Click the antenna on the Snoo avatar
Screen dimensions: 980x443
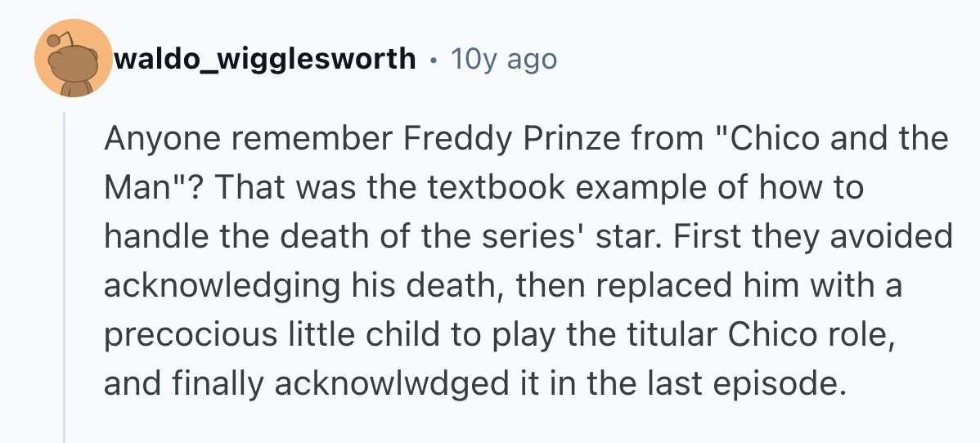pos(56,38)
